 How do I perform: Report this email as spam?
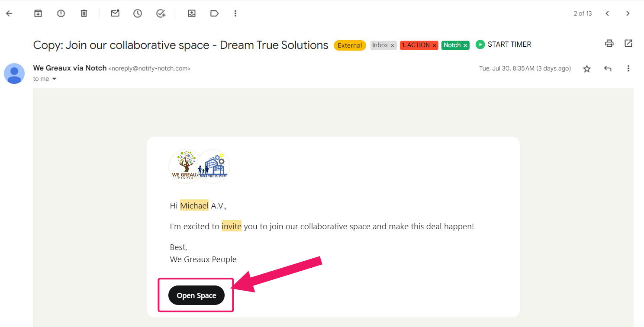(61, 13)
